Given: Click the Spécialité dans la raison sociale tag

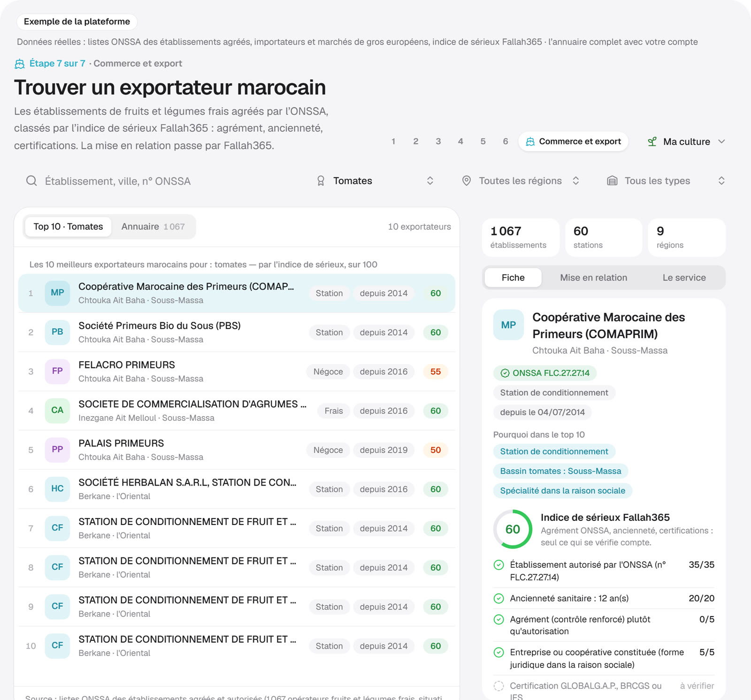Looking at the screenshot, I should click(x=562, y=491).
